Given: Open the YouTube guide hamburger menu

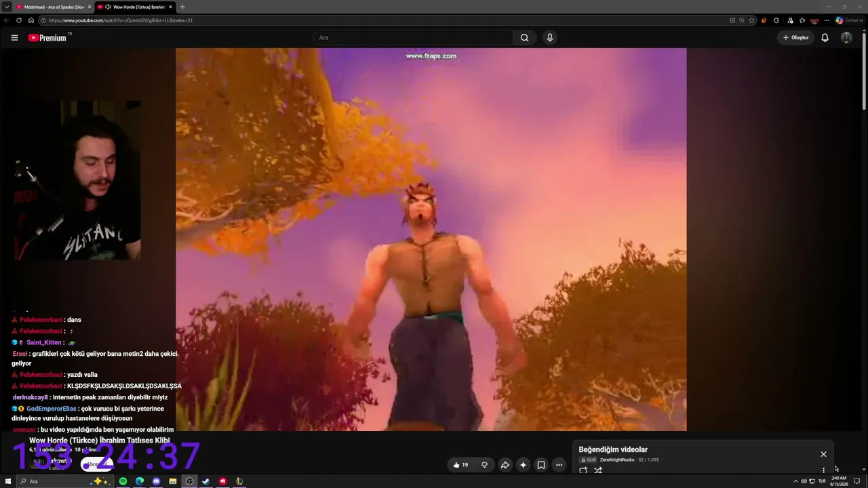Looking at the screenshot, I should click(x=14, y=38).
